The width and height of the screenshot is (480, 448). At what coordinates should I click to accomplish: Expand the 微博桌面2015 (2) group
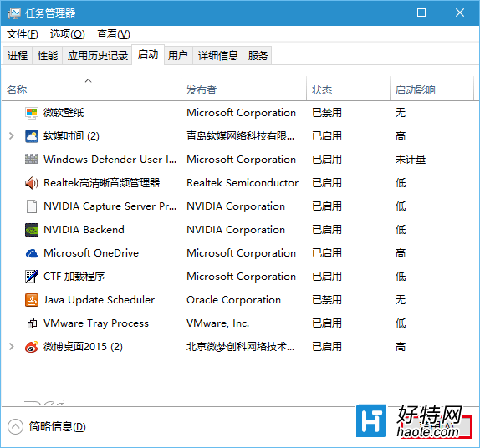[12, 346]
